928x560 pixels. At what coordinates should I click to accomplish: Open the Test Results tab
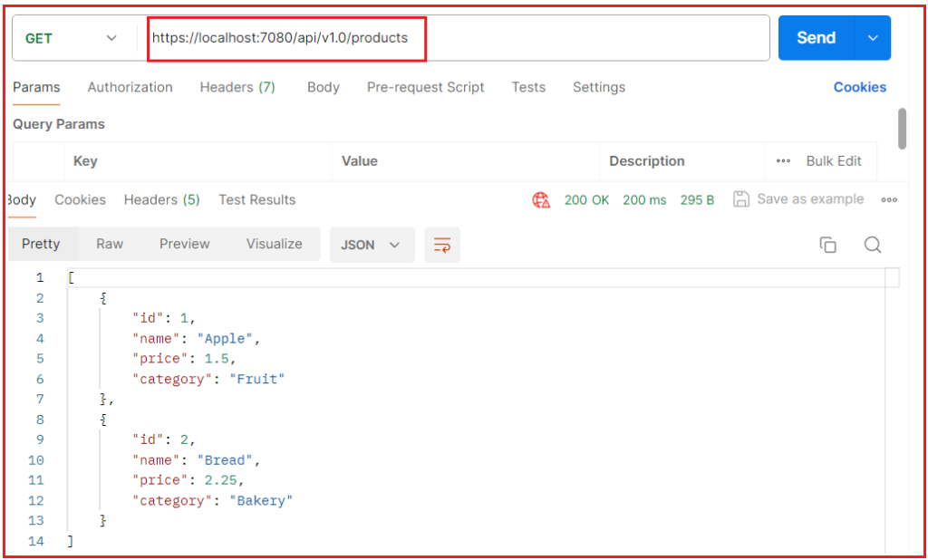[256, 200]
